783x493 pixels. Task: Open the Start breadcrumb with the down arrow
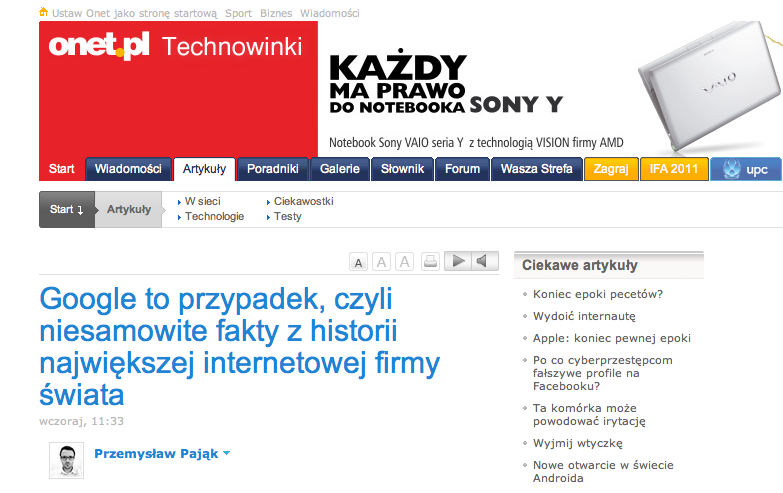(66, 209)
